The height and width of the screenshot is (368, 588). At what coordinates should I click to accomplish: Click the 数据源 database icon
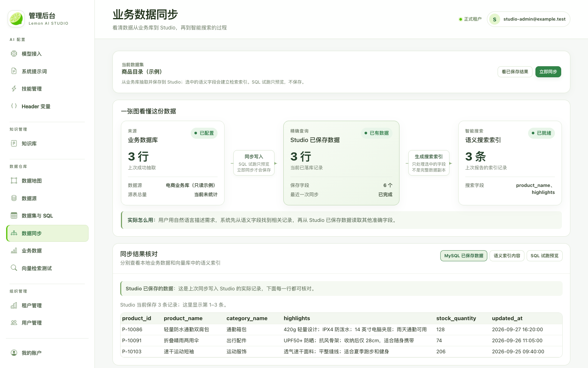[x=14, y=198]
